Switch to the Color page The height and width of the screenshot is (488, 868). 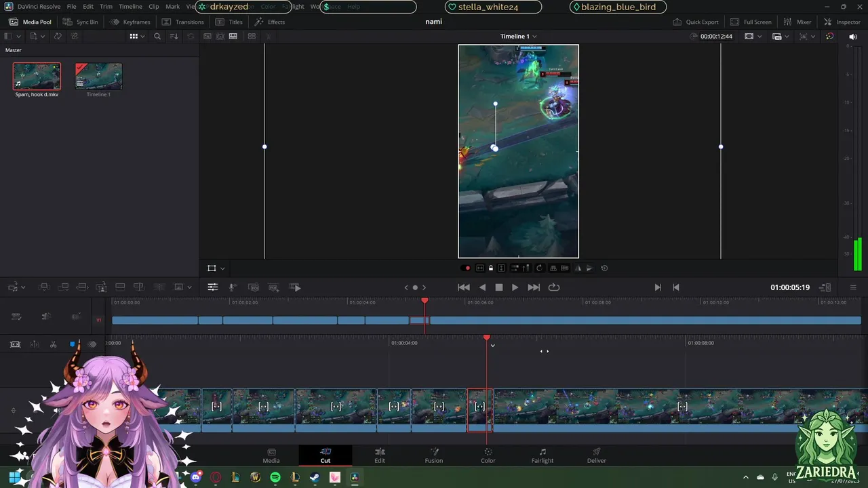(488, 455)
